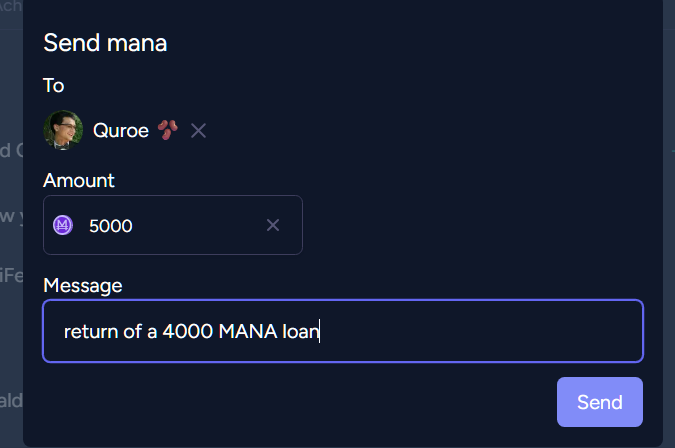Click the Quroe recipient name
The height and width of the screenshot is (448, 675).
(x=120, y=130)
